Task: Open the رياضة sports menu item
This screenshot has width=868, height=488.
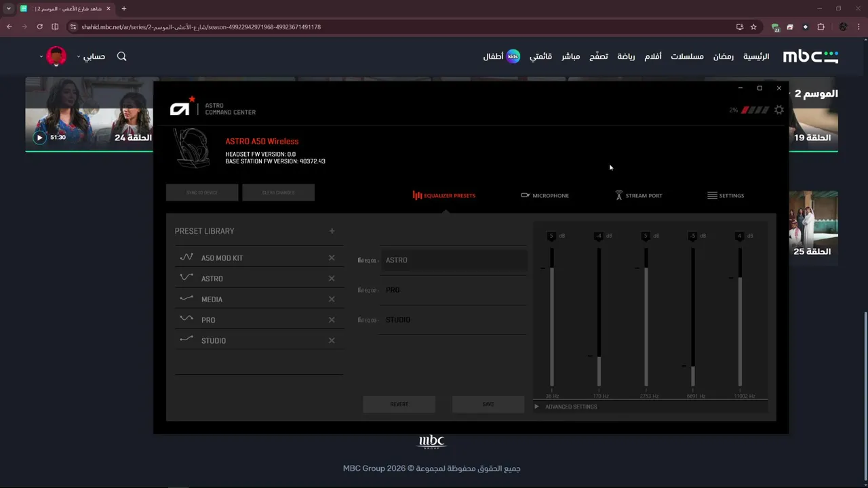Action: [626, 56]
